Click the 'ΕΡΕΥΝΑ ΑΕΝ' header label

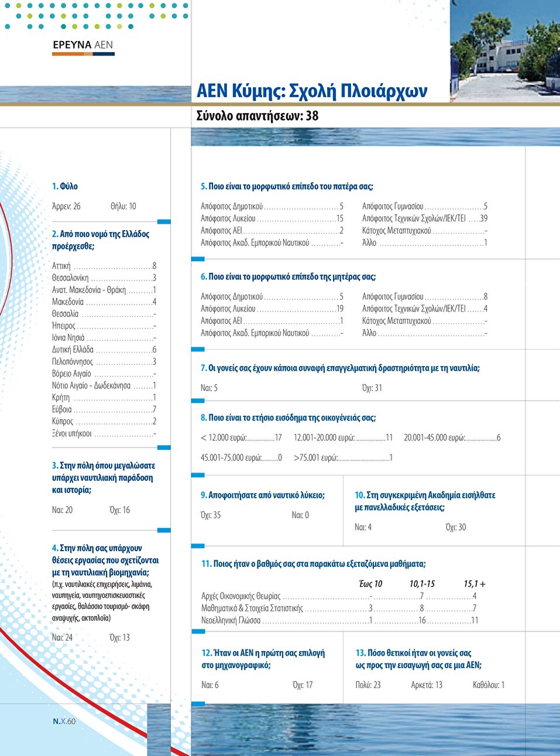click(83, 45)
